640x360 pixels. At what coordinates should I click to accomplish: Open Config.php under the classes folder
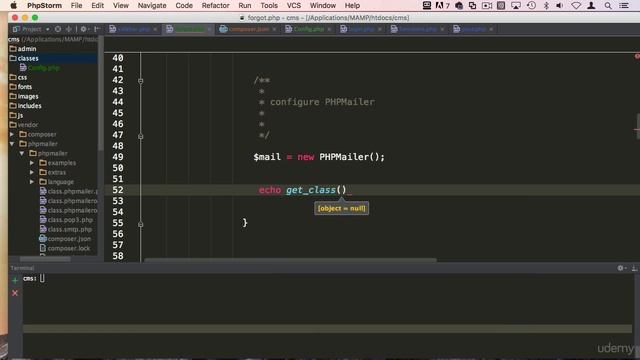pos(44,68)
